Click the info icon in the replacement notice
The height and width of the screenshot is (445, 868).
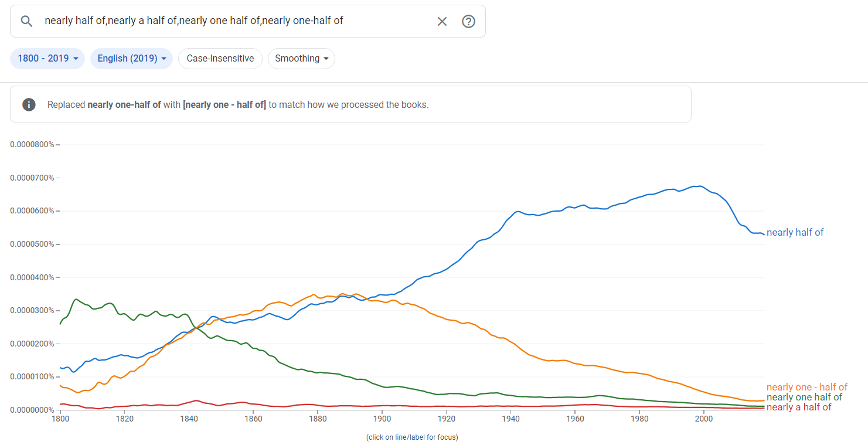pos(29,104)
